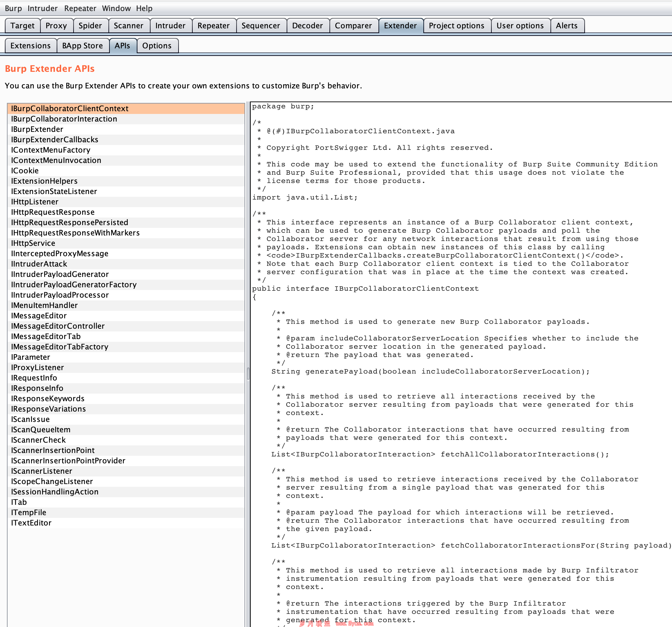
Task: Select IMessageEditorTab in the API list
Action: (x=126, y=336)
